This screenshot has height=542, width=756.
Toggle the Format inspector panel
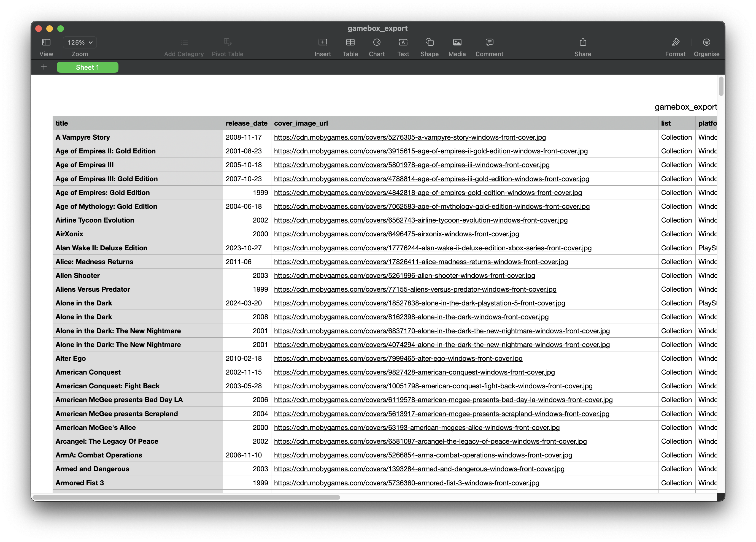pos(675,42)
